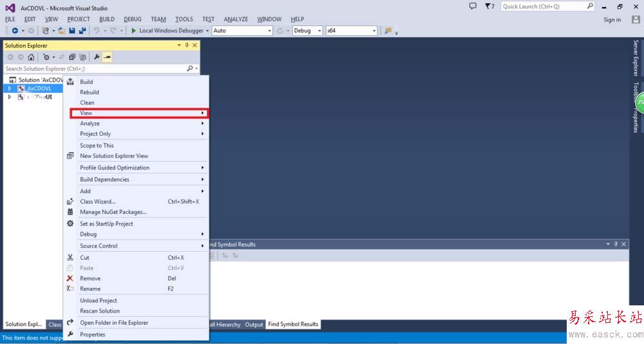The width and height of the screenshot is (644, 344).
Task: Switch to the Find Symbol Results tab
Action: tap(293, 324)
